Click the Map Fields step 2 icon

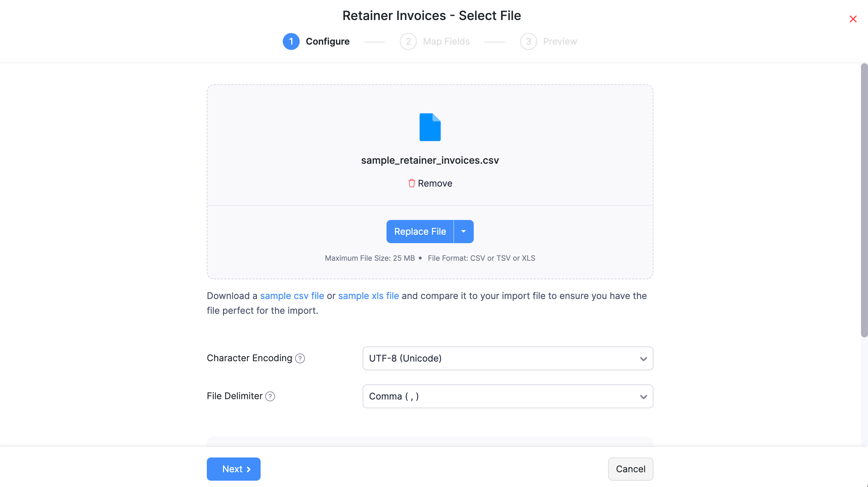[x=408, y=41]
